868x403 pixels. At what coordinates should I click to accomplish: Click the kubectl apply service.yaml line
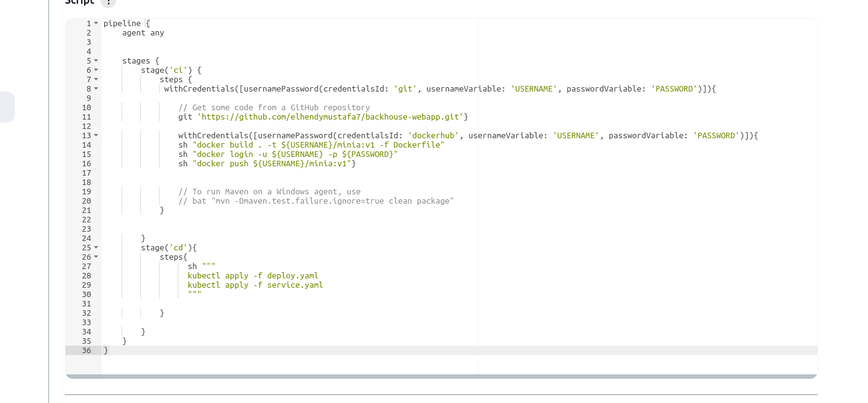(256, 285)
